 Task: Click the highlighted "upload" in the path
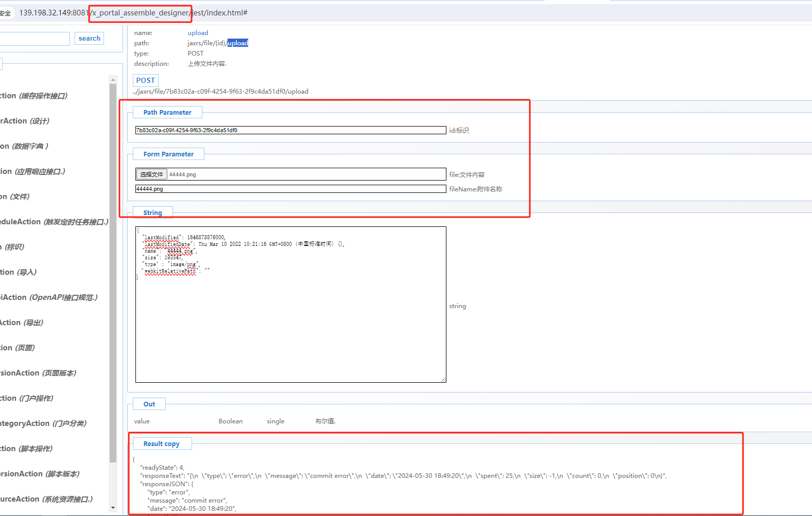tap(238, 43)
